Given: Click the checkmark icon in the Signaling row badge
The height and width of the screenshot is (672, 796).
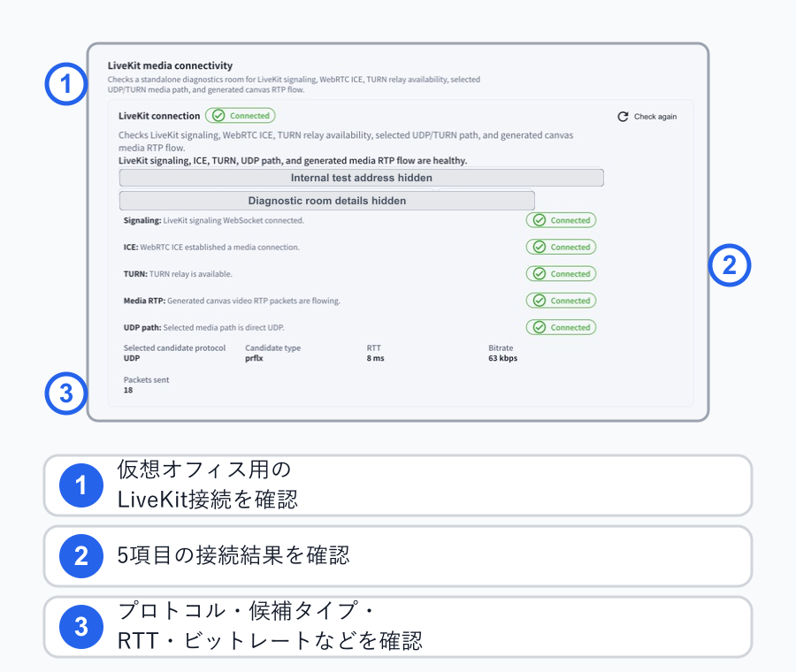Looking at the screenshot, I should tap(540, 220).
